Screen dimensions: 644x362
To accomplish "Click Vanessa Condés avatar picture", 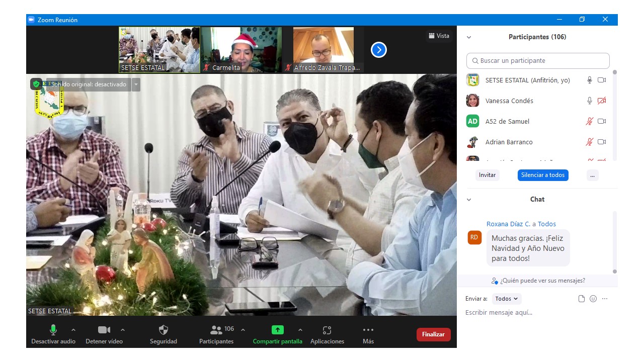I will pyautogui.click(x=472, y=101).
